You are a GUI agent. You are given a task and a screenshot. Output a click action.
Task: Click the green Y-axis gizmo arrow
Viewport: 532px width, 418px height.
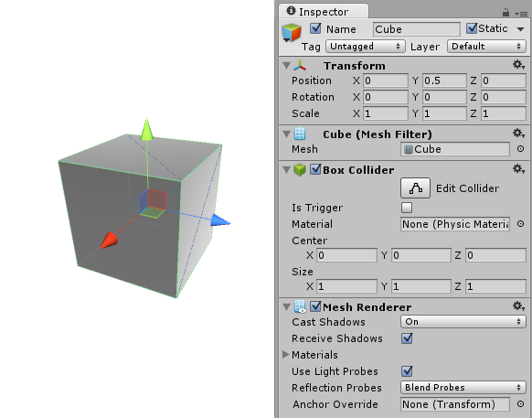click(146, 129)
